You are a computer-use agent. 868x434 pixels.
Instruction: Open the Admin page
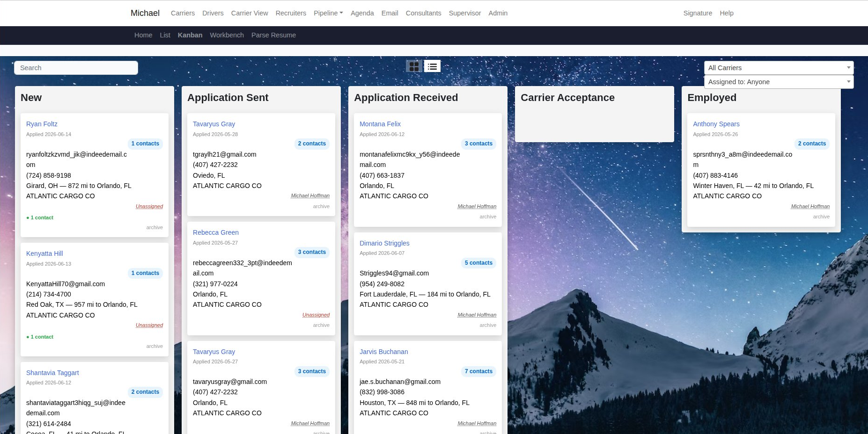pos(498,13)
